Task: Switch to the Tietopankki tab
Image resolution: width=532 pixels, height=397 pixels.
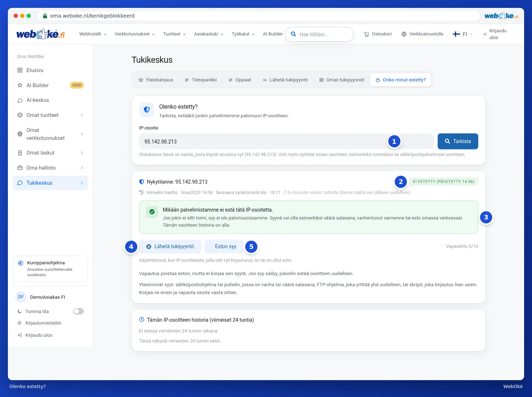Action: point(201,80)
